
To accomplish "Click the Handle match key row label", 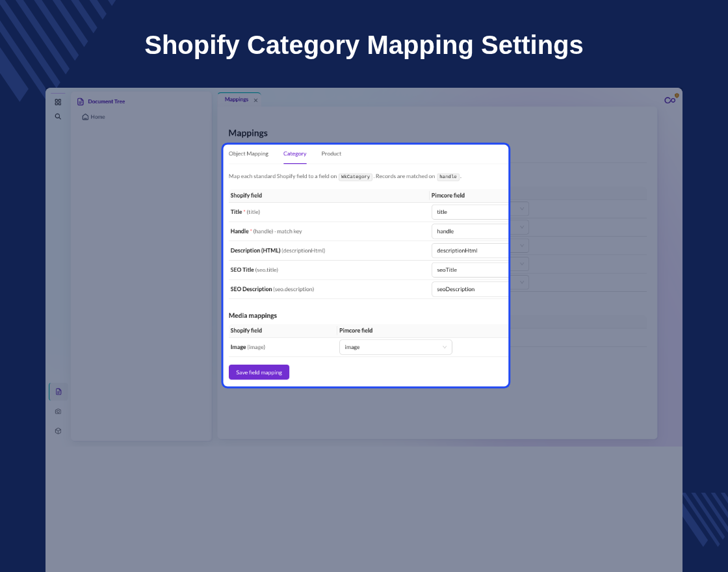I will 266,231.
